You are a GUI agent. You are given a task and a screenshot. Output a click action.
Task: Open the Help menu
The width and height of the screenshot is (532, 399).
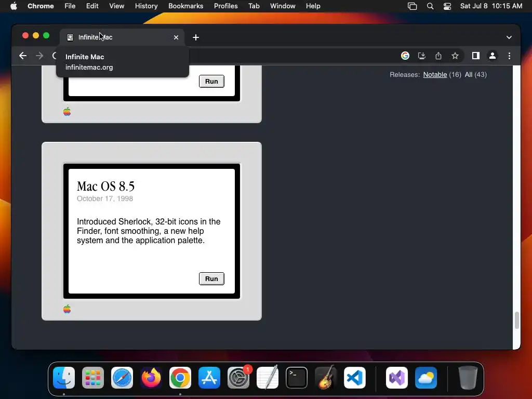[313, 6]
